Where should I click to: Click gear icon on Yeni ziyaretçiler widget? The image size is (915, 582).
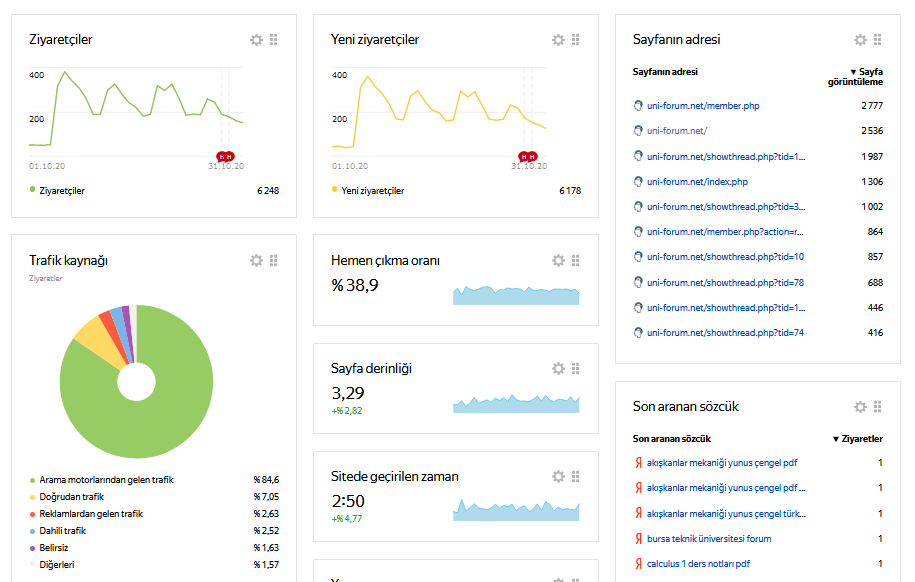click(558, 40)
